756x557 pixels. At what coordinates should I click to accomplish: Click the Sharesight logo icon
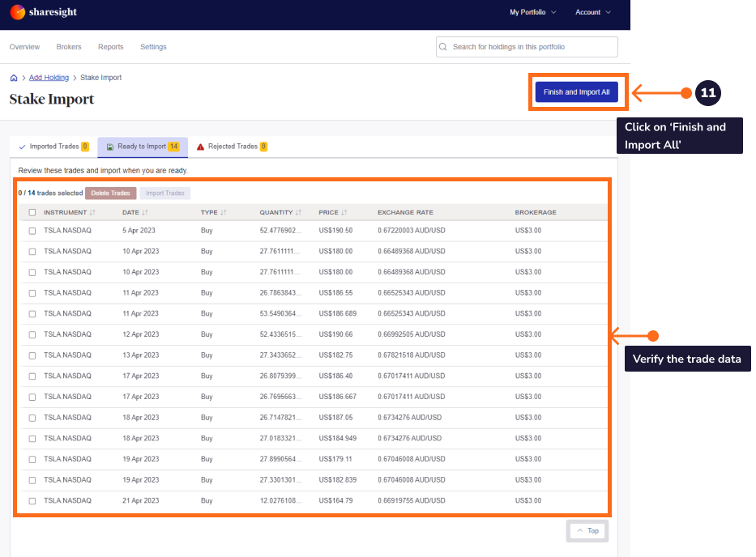[17, 12]
